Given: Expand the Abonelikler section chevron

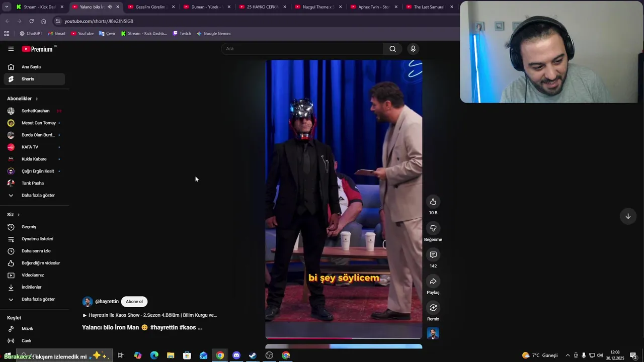Looking at the screenshot, I should (x=36, y=99).
